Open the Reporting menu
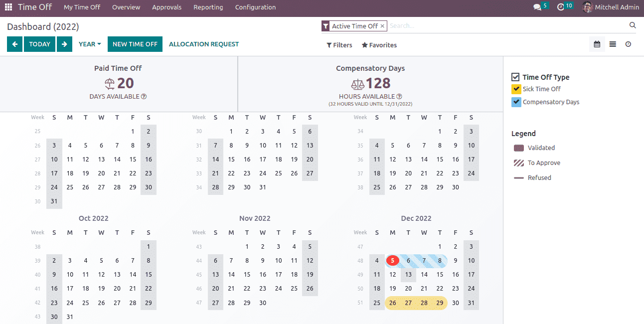This screenshot has height=324, width=644. click(x=208, y=7)
